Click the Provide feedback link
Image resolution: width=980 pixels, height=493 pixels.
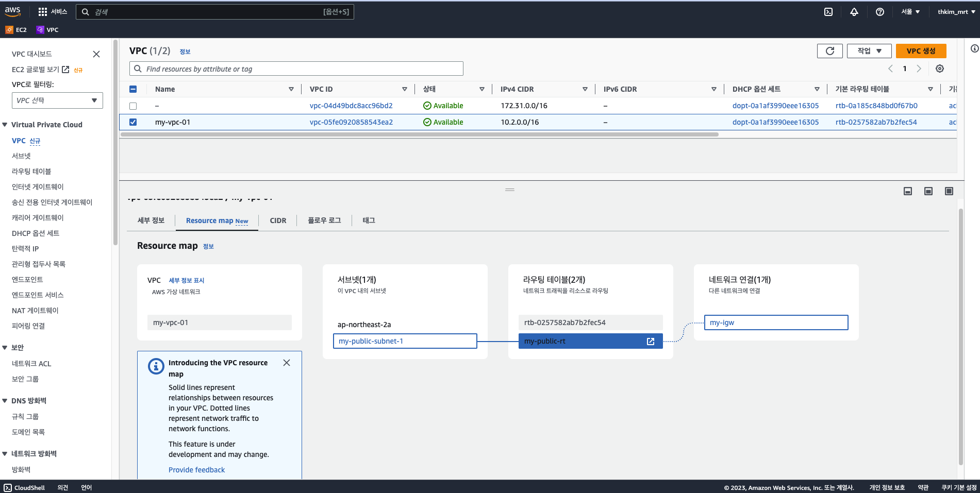click(x=196, y=470)
